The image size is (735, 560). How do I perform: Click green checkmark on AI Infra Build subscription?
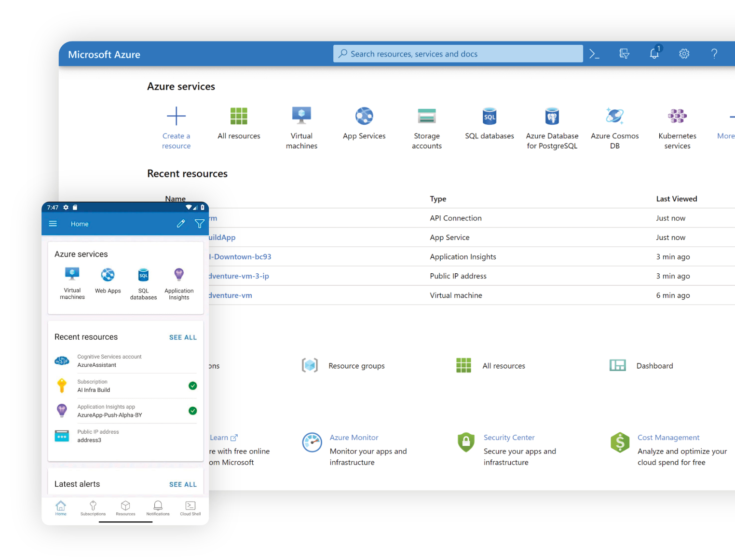pos(192,386)
